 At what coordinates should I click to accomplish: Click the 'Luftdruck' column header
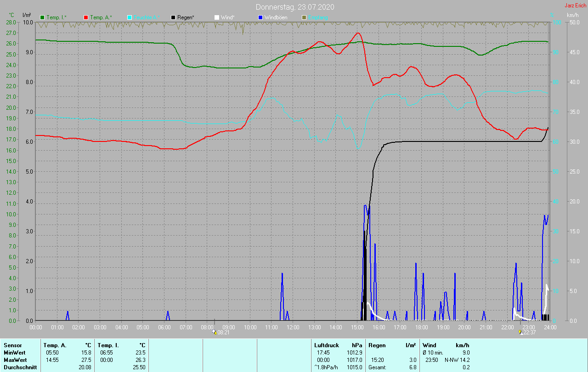point(327,345)
